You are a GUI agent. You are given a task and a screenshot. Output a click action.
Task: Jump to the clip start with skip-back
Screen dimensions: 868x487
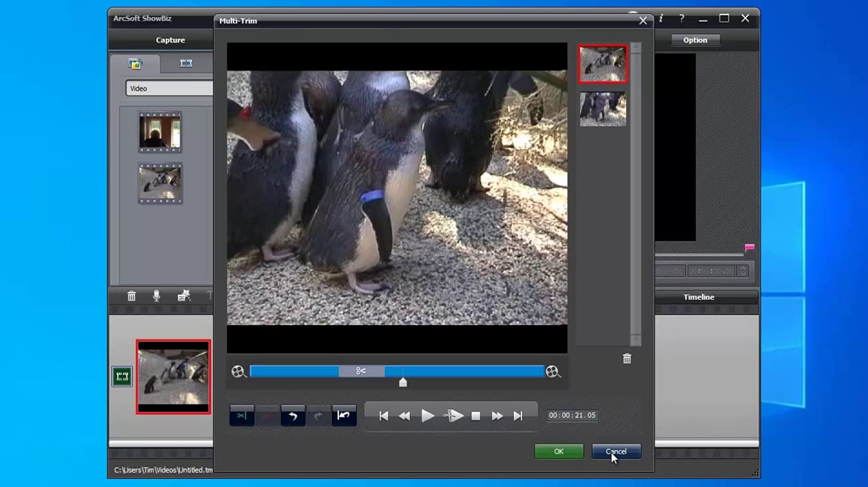pyautogui.click(x=383, y=415)
